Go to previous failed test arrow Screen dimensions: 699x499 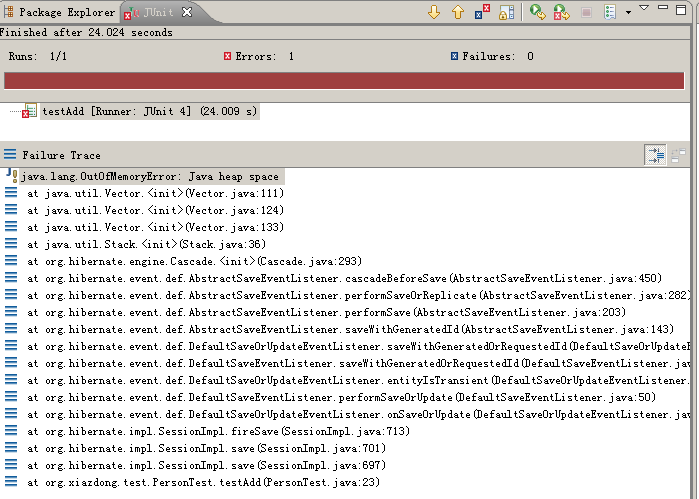coord(458,12)
